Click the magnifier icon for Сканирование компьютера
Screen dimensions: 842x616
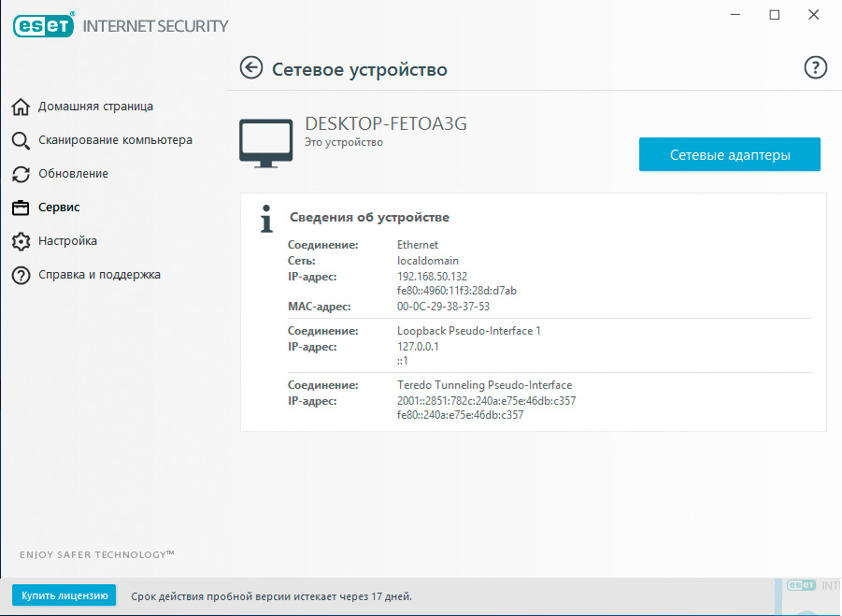tap(21, 141)
